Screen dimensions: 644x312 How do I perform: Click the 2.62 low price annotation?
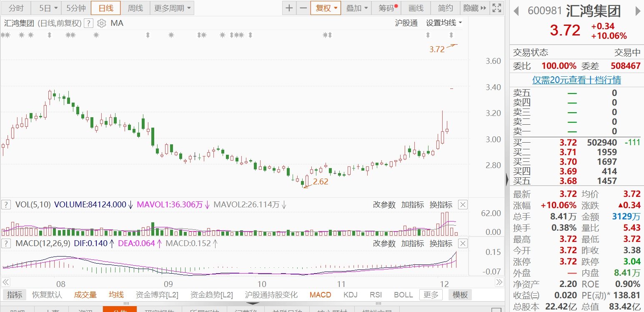pyautogui.click(x=321, y=181)
